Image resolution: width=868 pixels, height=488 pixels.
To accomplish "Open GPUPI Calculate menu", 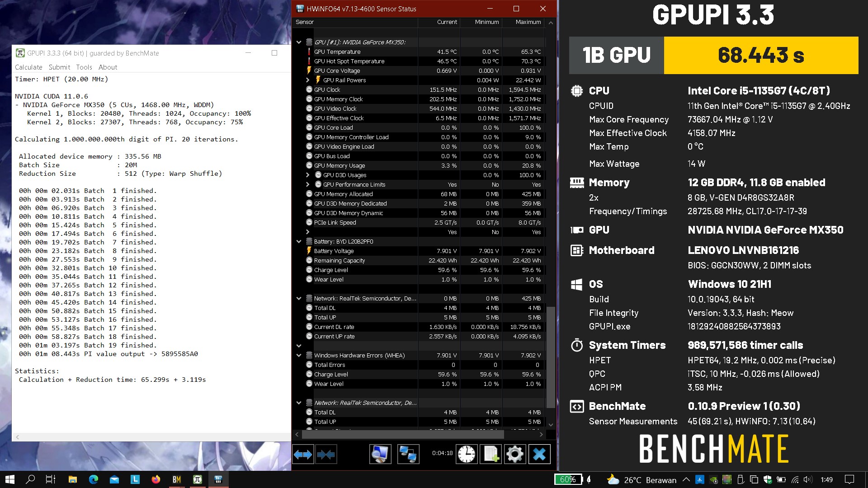I will (28, 67).
